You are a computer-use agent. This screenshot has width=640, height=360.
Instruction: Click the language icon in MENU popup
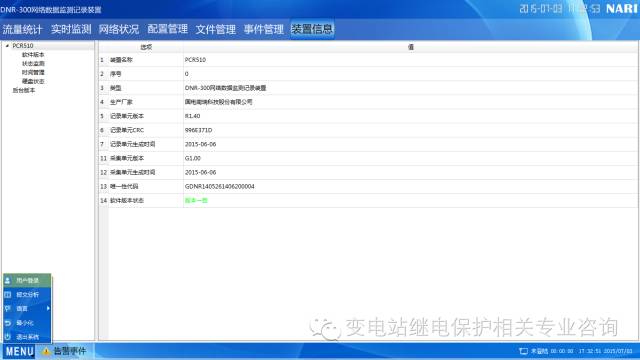[8, 309]
